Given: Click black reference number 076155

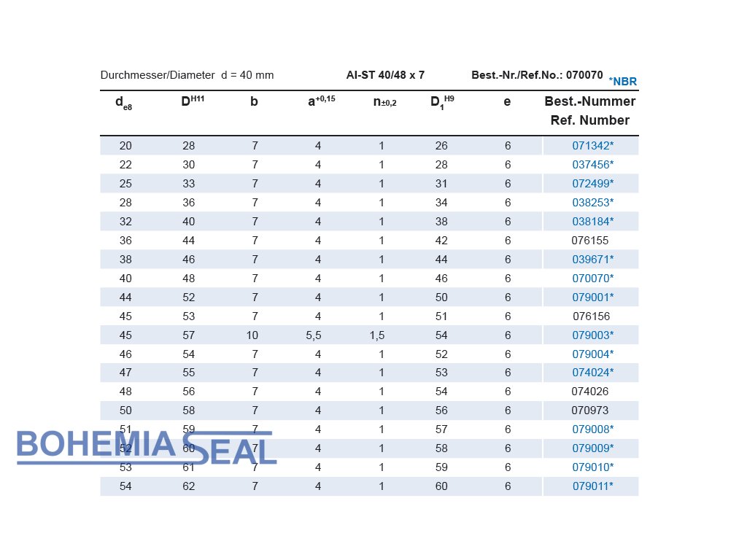Looking at the screenshot, I should point(589,241).
